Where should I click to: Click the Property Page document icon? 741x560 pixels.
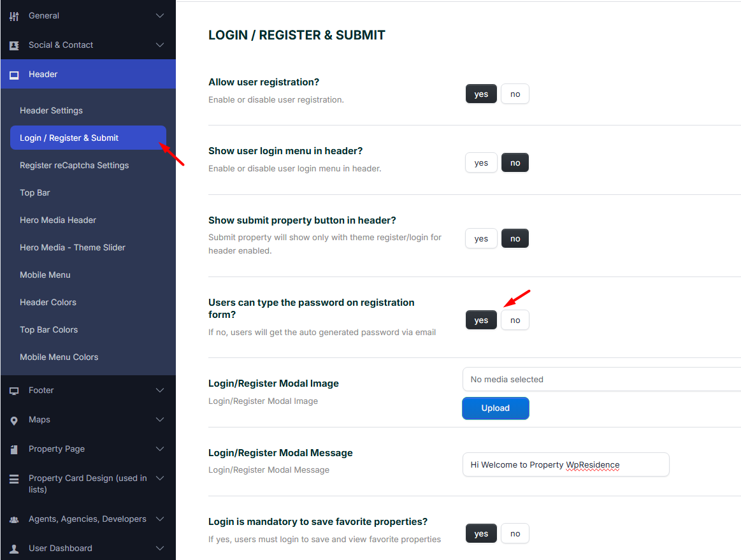(x=14, y=449)
